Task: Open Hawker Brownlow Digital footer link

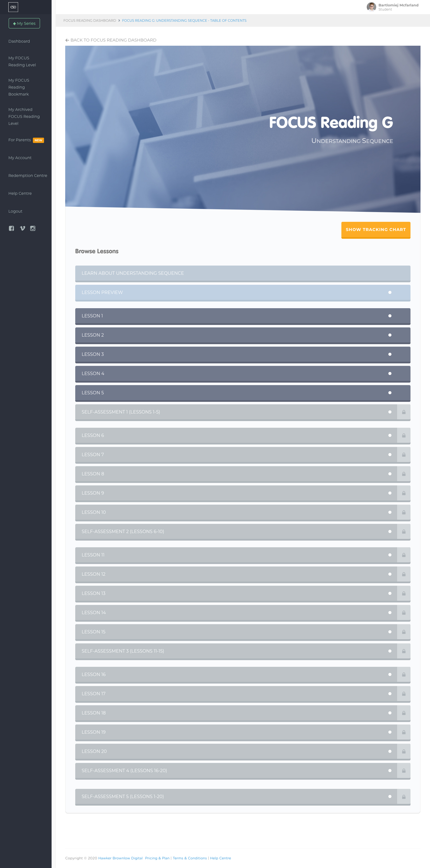Action: click(x=120, y=858)
